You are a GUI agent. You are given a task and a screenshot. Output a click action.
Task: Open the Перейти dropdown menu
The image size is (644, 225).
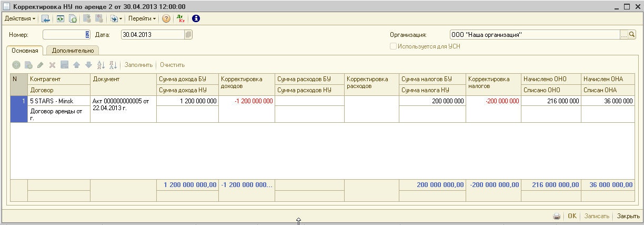[143, 19]
